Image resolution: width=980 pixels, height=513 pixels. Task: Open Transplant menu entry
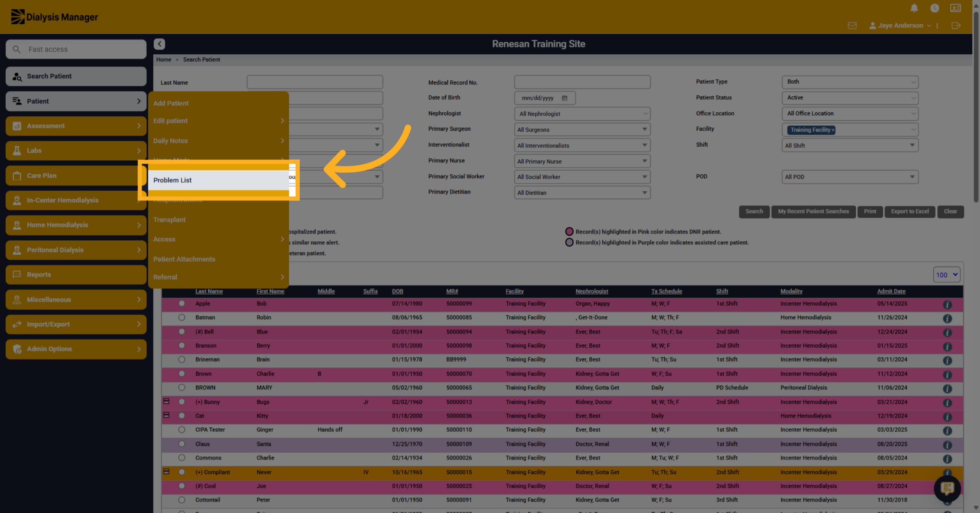click(169, 220)
